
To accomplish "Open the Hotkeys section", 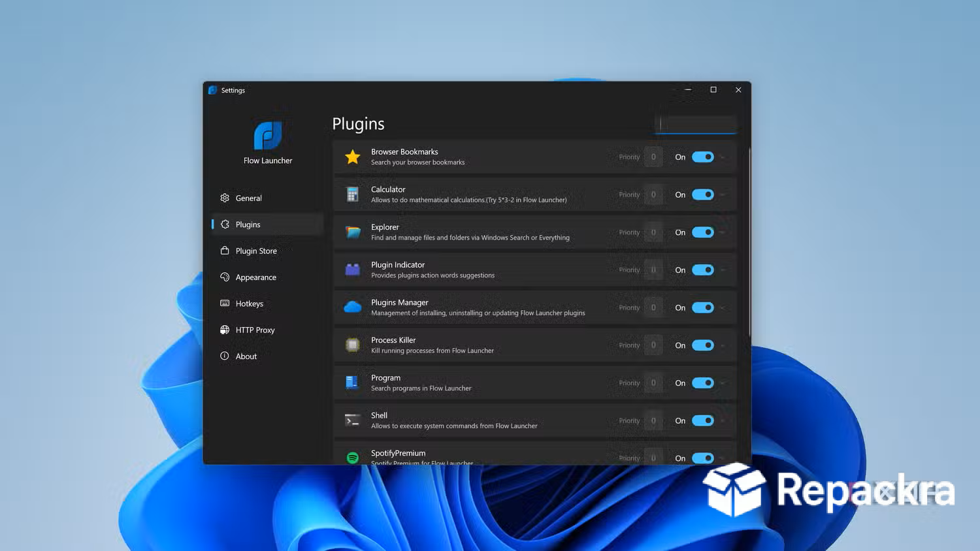I will click(x=267, y=304).
